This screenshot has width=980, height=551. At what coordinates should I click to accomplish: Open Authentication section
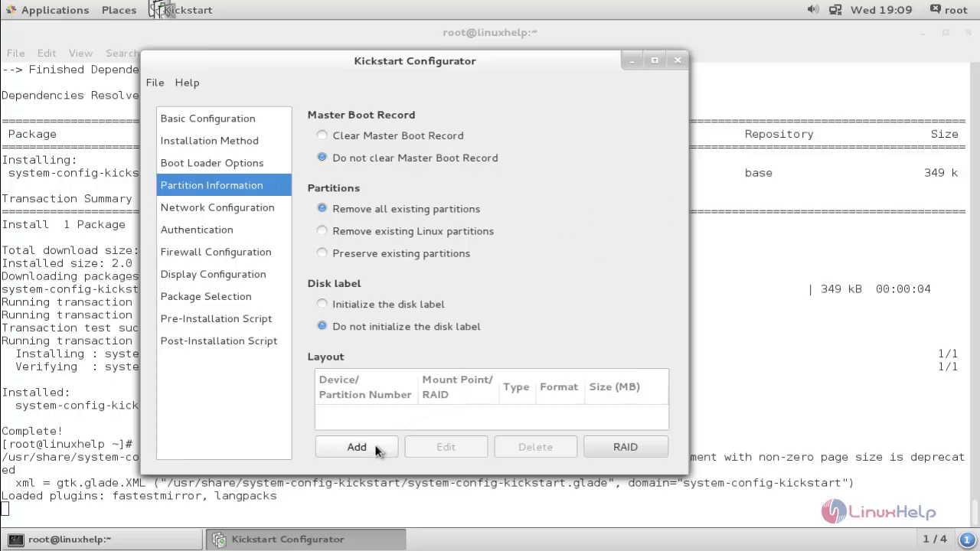224,230
